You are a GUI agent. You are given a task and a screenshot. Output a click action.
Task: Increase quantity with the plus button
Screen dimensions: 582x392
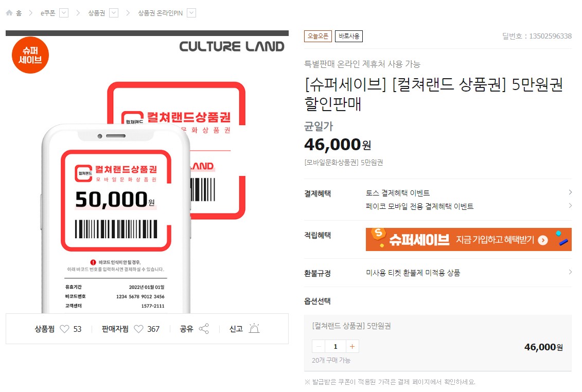[x=352, y=346]
